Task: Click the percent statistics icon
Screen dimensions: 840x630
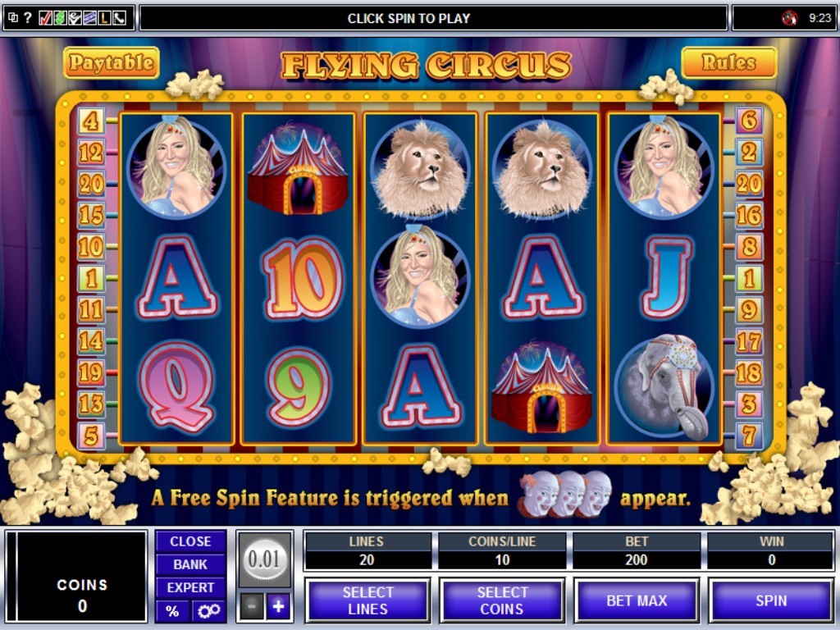Action: (172, 610)
